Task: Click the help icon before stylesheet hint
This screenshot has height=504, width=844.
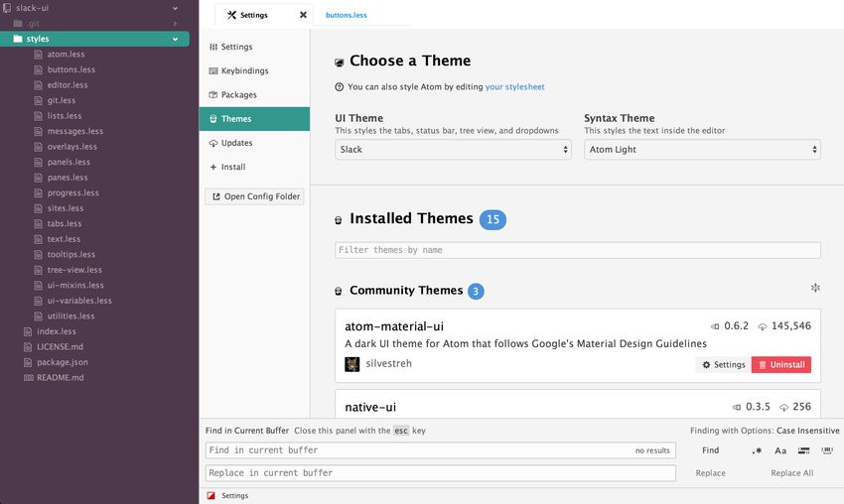Action: coord(340,87)
